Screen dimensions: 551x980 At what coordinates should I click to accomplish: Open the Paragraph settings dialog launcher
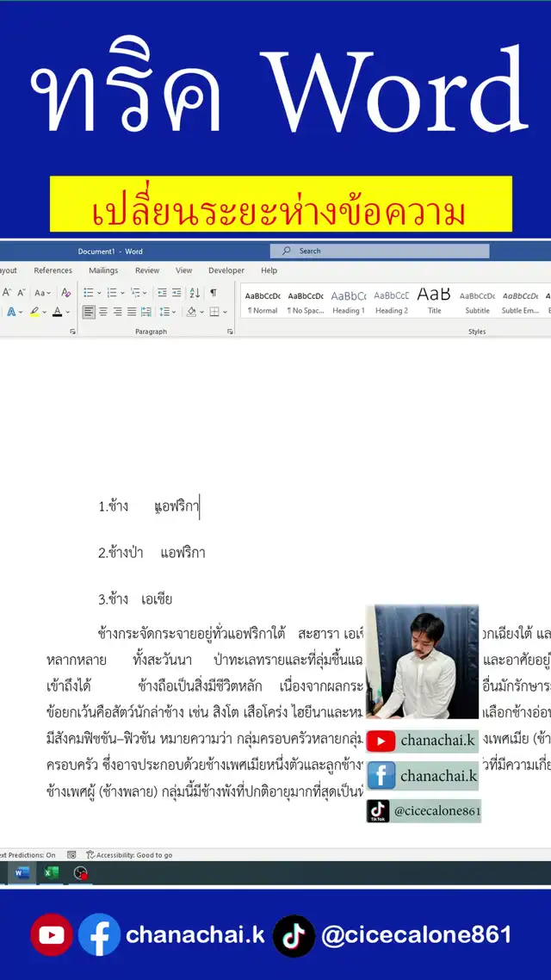pos(230,332)
